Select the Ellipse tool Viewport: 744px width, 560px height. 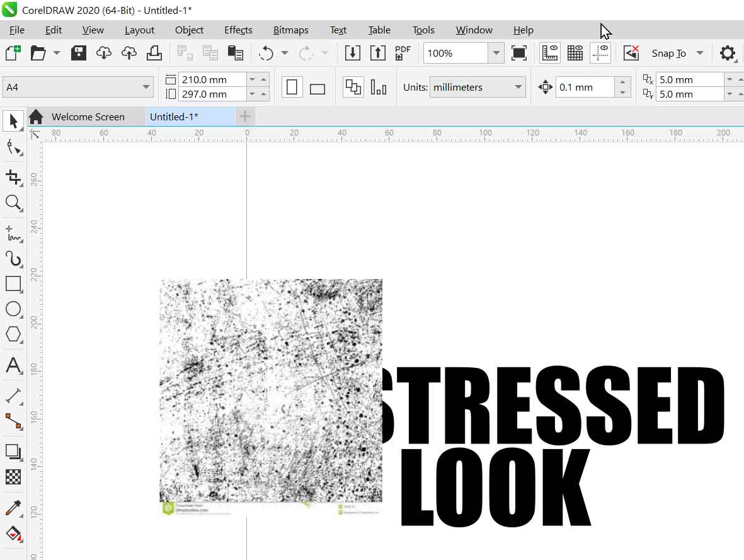pyautogui.click(x=13, y=309)
